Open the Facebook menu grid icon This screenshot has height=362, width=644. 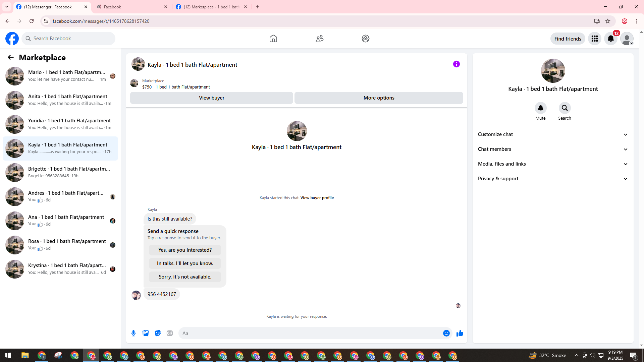[595, 39]
